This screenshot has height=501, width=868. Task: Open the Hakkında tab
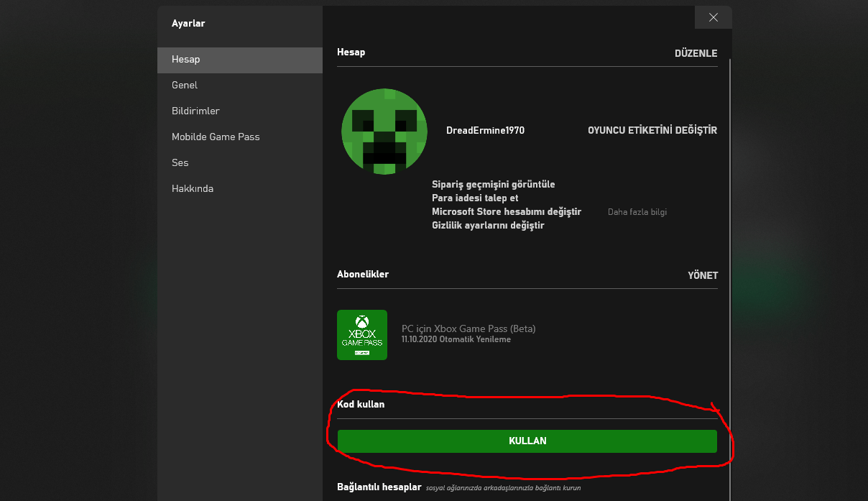tap(240, 189)
